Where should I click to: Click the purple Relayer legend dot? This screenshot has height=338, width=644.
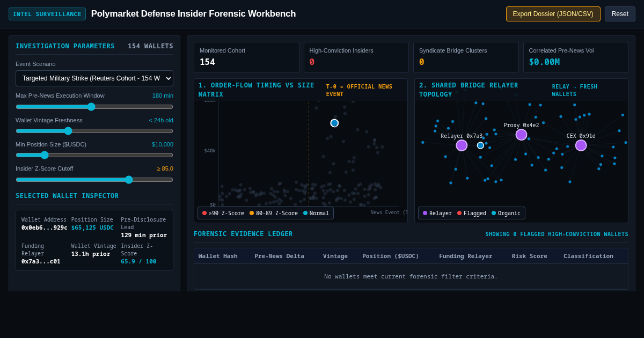pyautogui.click(x=425, y=213)
